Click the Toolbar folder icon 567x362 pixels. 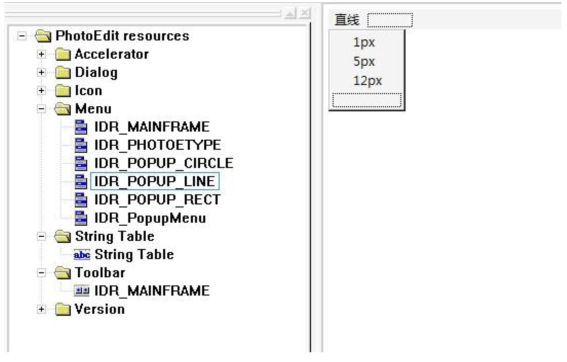[63, 273]
